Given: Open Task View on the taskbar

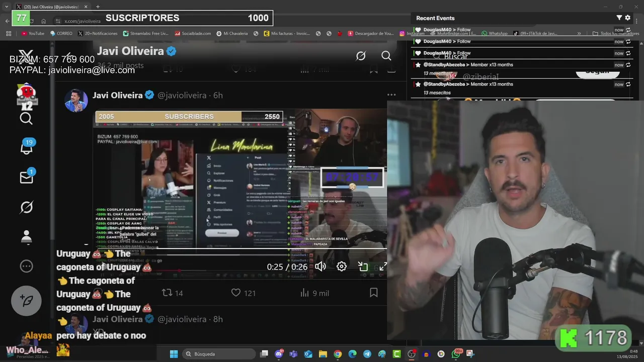Looking at the screenshot, I should [264, 354].
